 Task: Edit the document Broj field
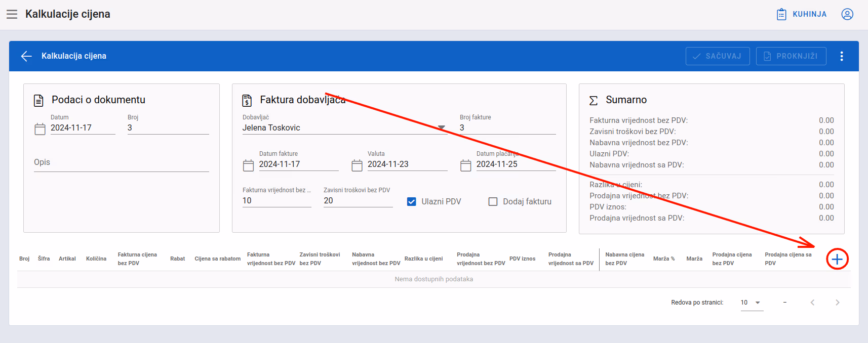pos(168,128)
